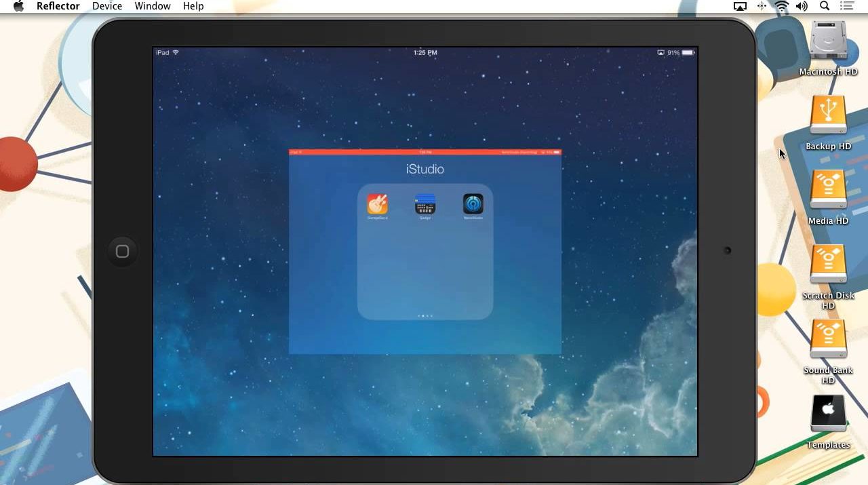The image size is (868, 485).
Task: Open Spotlight search magnifier
Action: pyautogui.click(x=825, y=6)
